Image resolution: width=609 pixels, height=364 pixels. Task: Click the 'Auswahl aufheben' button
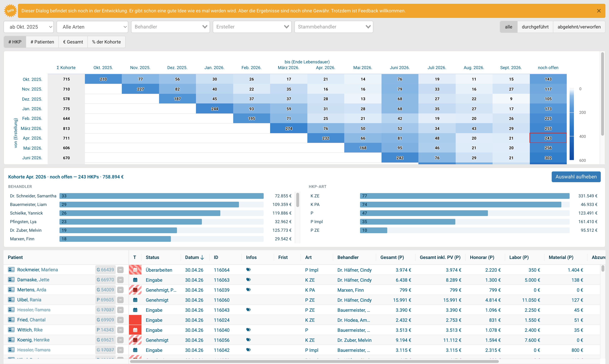pyautogui.click(x=576, y=177)
